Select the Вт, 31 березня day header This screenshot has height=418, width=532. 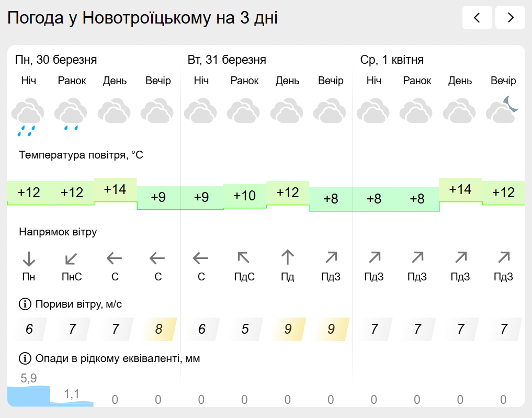click(x=227, y=60)
